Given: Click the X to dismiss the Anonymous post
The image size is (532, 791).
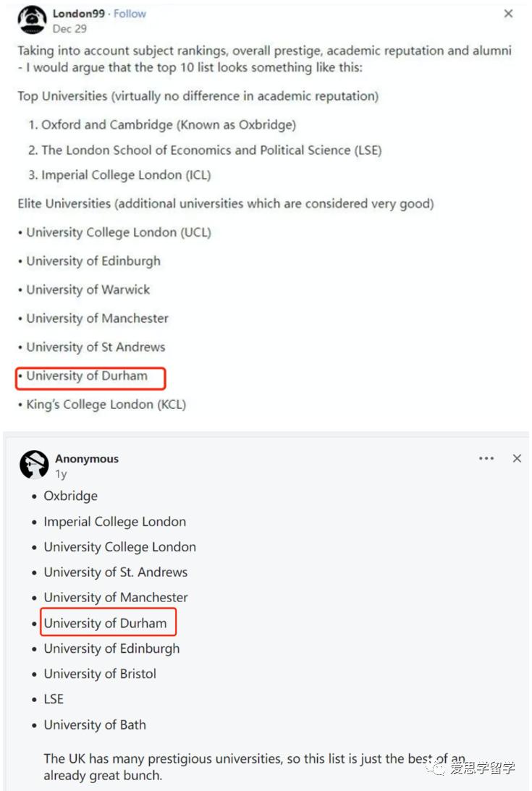Looking at the screenshot, I should click(x=517, y=457).
